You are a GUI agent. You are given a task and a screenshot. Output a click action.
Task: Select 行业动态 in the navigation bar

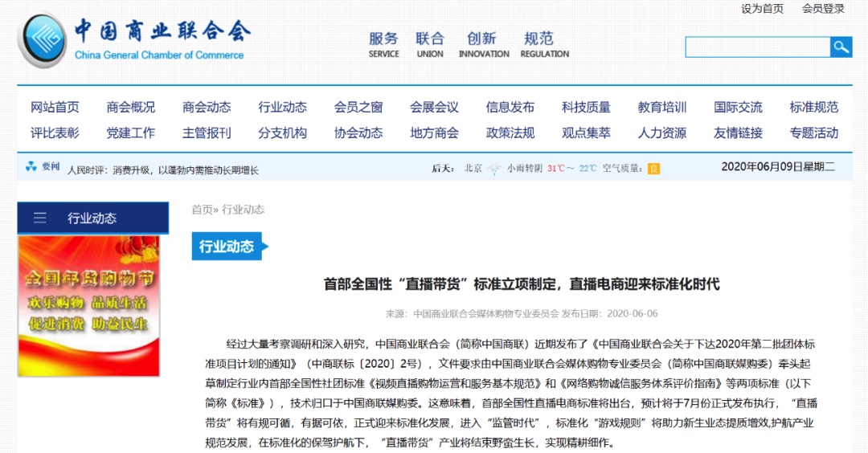[x=282, y=107]
